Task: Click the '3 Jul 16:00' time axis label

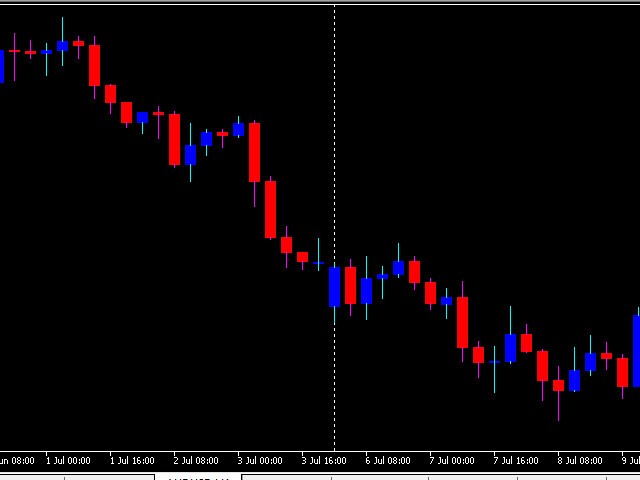Action: point(324,461)
